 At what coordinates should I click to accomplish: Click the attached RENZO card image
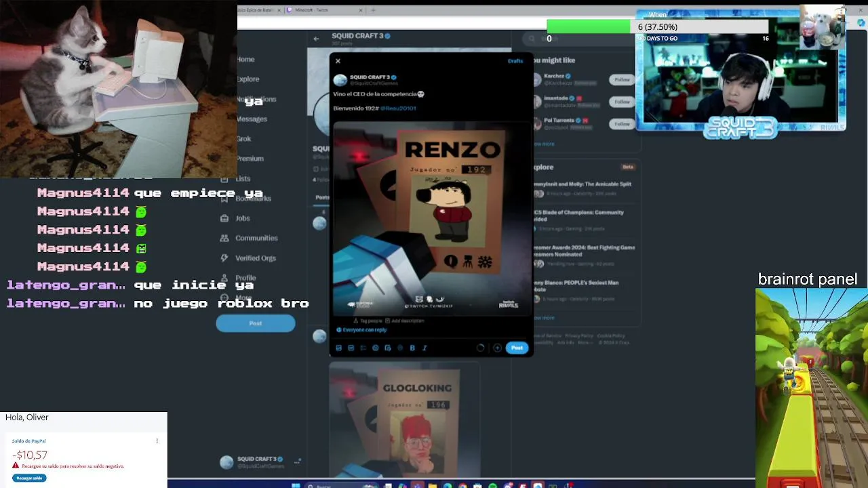[431, 219]
